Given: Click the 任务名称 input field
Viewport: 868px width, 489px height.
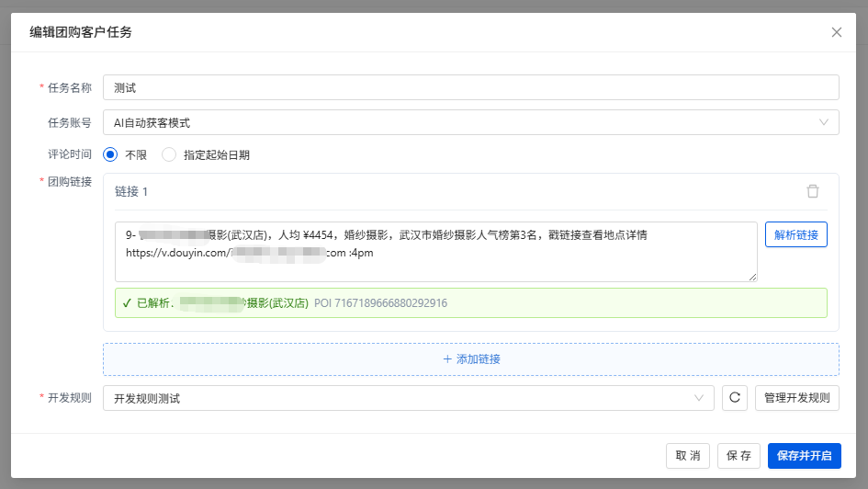Looking at the screenshot, I should coord(470,87).
